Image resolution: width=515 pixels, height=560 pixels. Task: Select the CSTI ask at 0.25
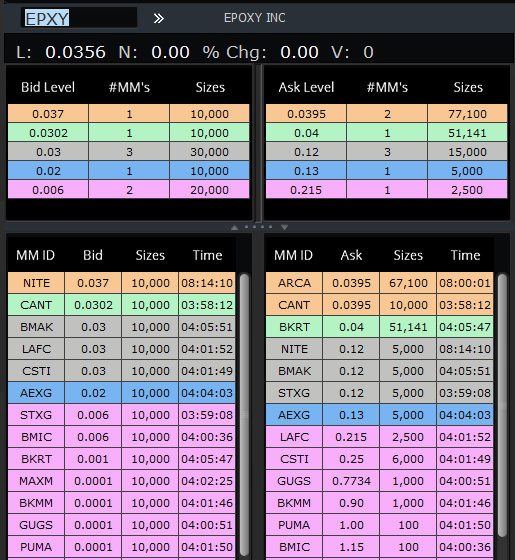380,459
